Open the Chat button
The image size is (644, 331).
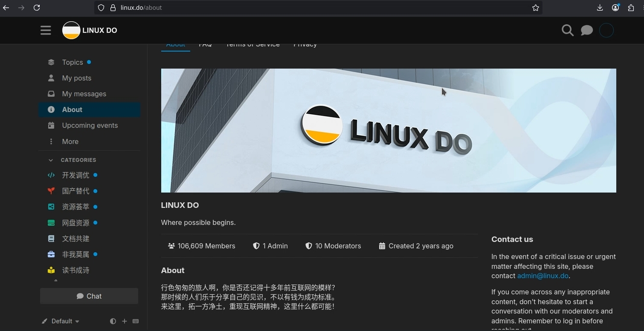[x=89, y=296]
